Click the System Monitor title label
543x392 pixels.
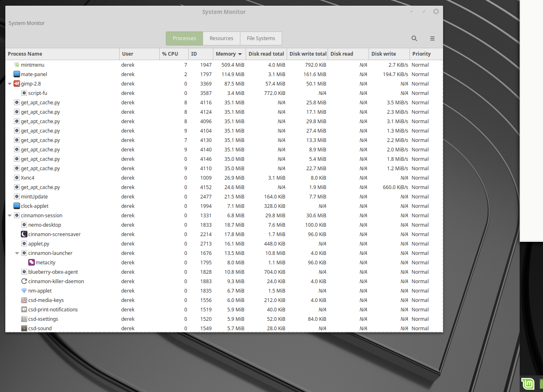(x=224, y=12)
